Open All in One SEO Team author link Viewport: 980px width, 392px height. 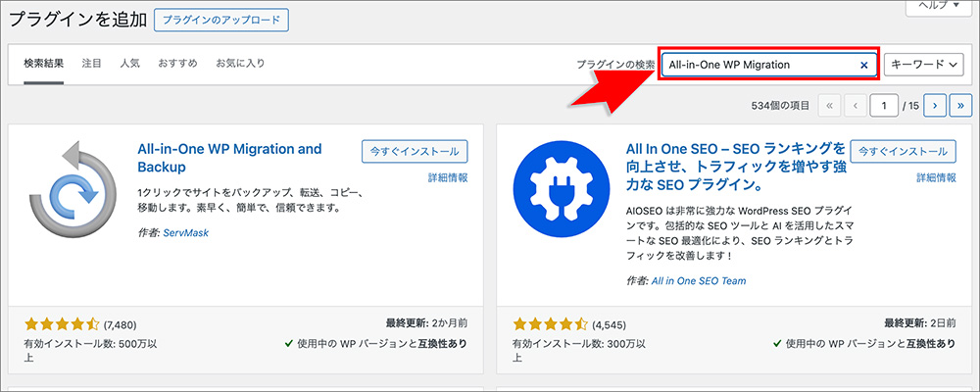pos(699,280)
